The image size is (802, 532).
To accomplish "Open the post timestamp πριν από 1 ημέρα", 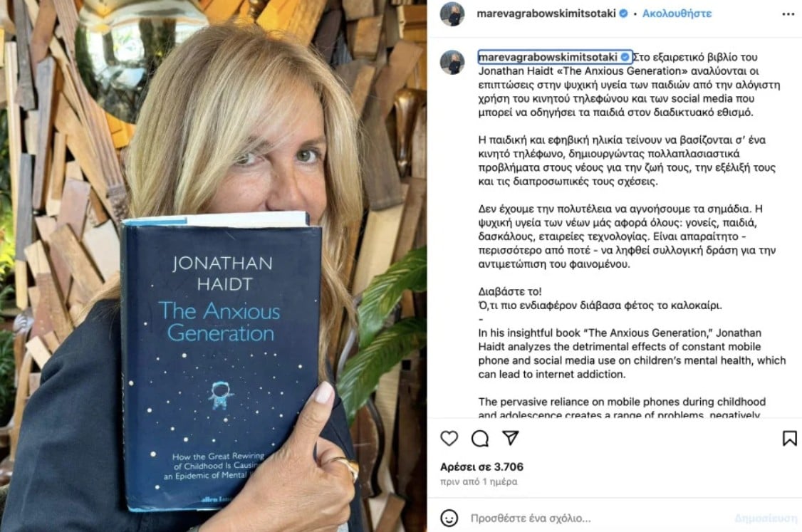I will [x=479, y=481].
